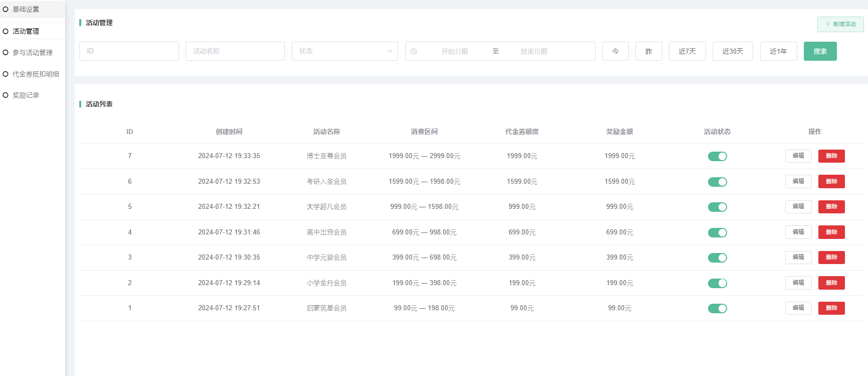Click the plus icon on 新增活动
Screen dimensions: 868x376
[828, 24]
